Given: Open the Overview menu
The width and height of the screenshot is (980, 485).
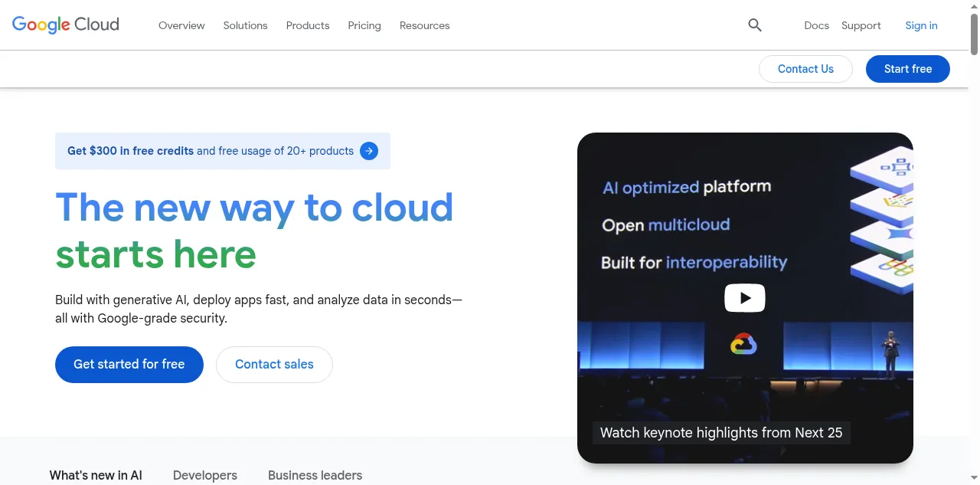Looking at the screenshot, I should [181, 25].
